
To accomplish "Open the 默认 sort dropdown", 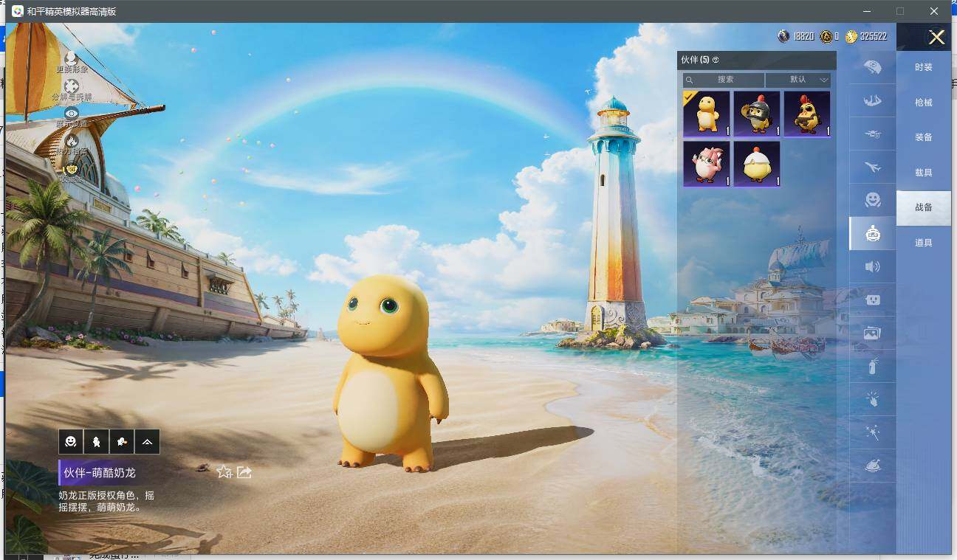I will pyautogui.click(x=798, y=80).
